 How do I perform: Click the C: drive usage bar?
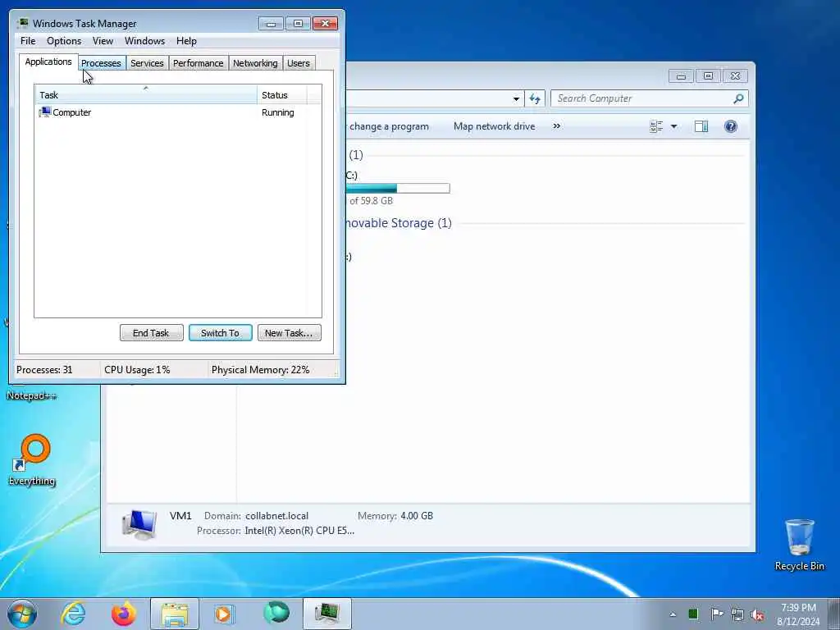point(398,188)
